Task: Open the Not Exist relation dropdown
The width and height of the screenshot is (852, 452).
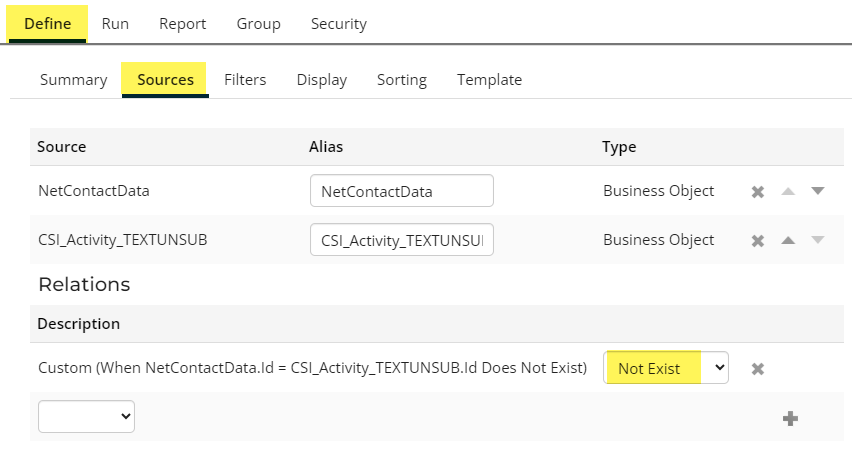Action: [666, 368]
